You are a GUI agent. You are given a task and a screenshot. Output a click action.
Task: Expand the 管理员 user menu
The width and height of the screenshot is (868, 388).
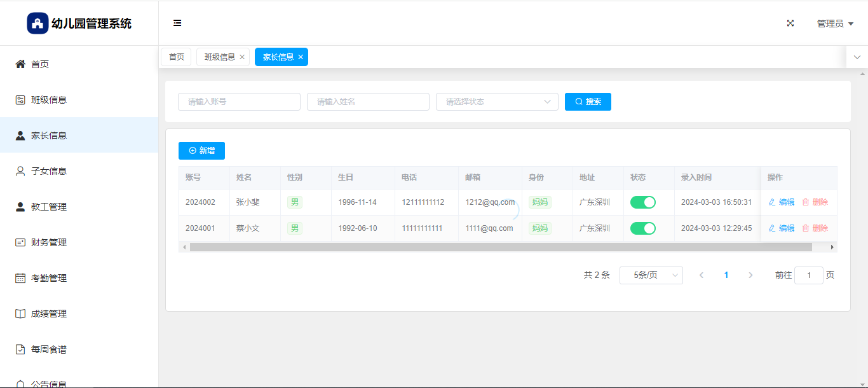(834, 24)
